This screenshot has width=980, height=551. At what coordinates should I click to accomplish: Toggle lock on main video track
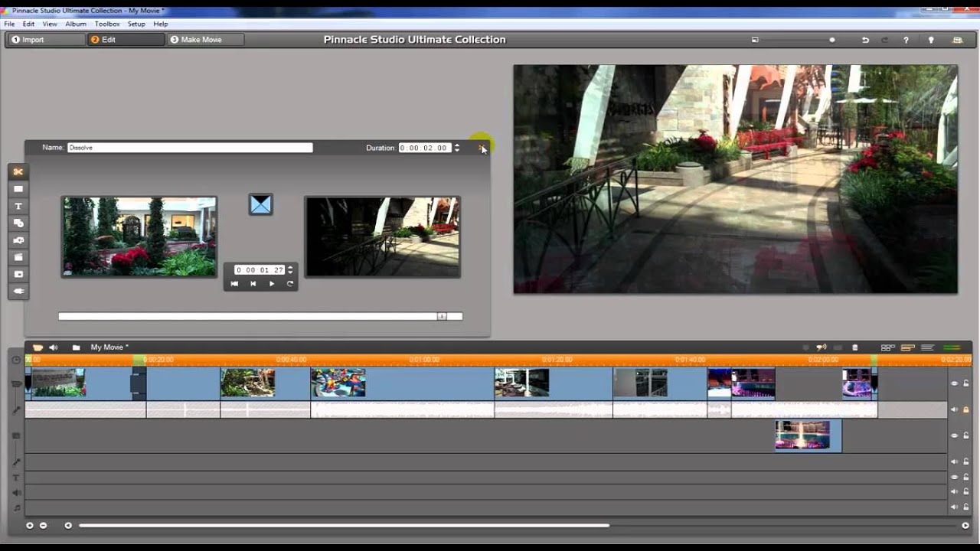(x=966, y=383)
